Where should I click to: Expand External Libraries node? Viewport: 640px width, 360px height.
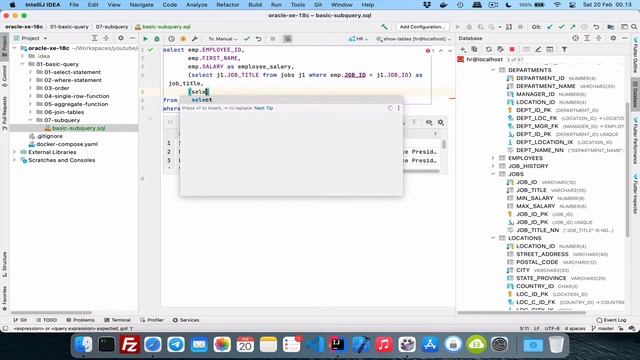(x=15, y=152)
